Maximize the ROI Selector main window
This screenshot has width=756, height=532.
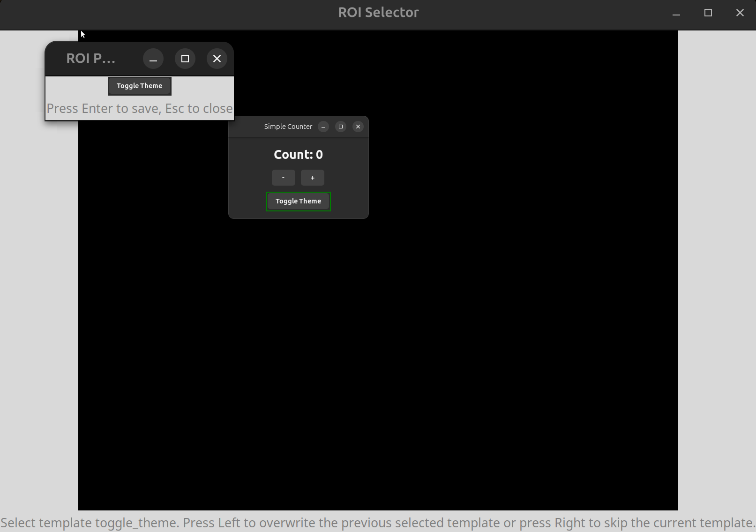(x=708, y=13)
